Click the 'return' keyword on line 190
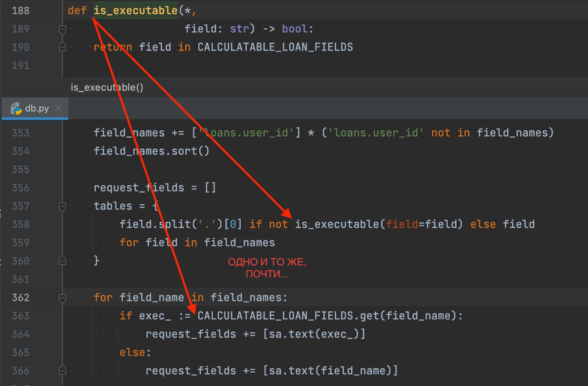 pyautogui.click(x=113, y=47)
